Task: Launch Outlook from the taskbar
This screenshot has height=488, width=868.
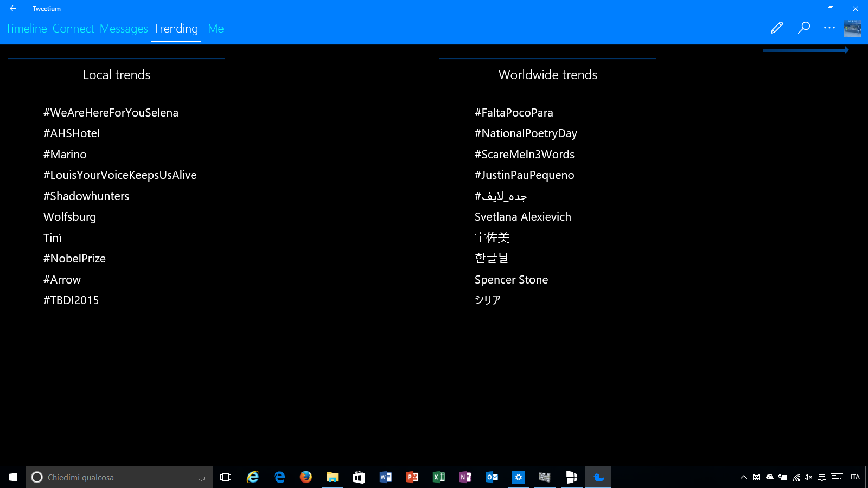Action: pos(492,477)
